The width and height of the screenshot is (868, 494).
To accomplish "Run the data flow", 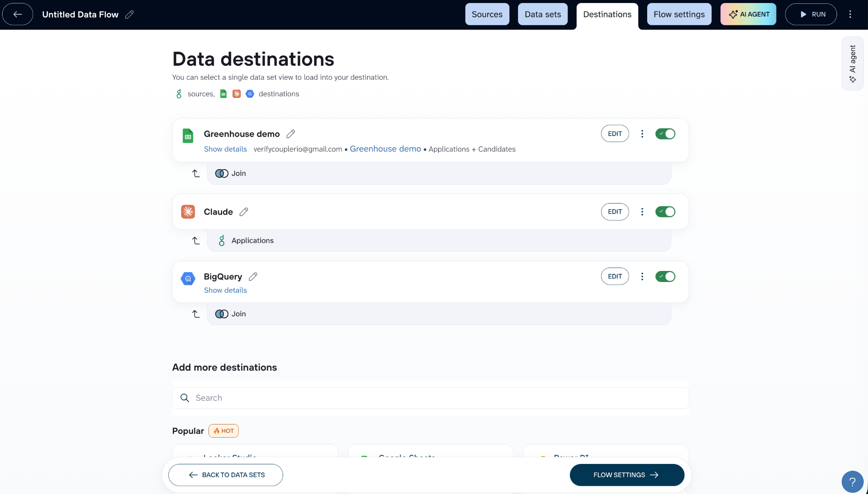I will [811, 14].
